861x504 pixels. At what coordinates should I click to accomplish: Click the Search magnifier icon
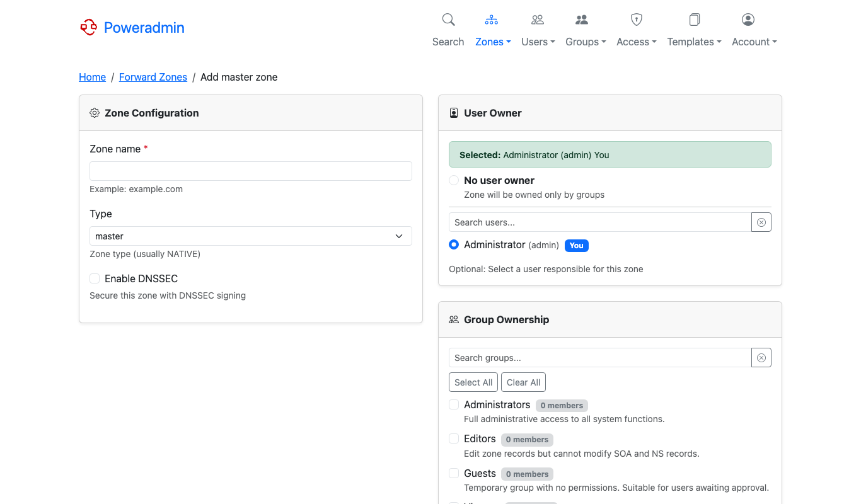point(448,20)
